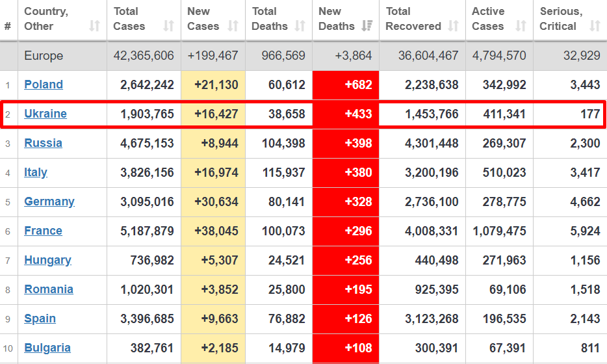This screenshot has height=364, width=607.
Task: Sort by Total Recovered arrow icon
Action: [x=453, y=26]
